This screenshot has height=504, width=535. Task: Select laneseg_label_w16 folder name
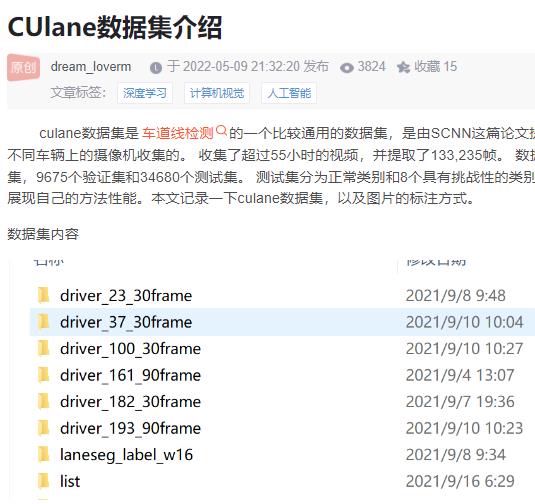tap(126, 456)
